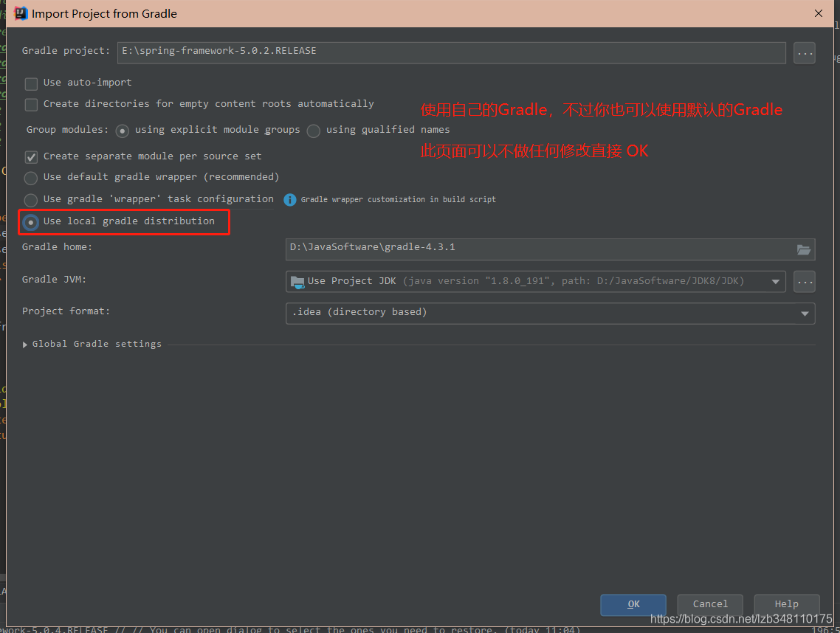Viewport: 840px width, 633px height.
Task: Click the 'Gradle project:' label
Action: pyautogui.click(x=66, y=51)
